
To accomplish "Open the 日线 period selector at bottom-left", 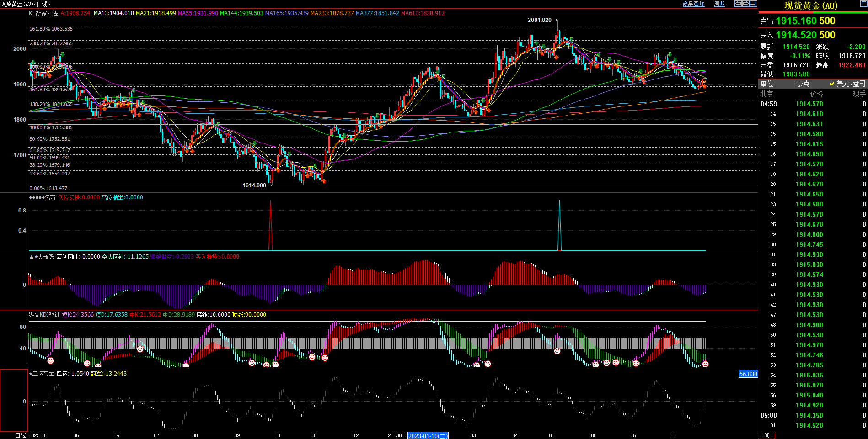I will pyautogui.click(x=20, y=435).
